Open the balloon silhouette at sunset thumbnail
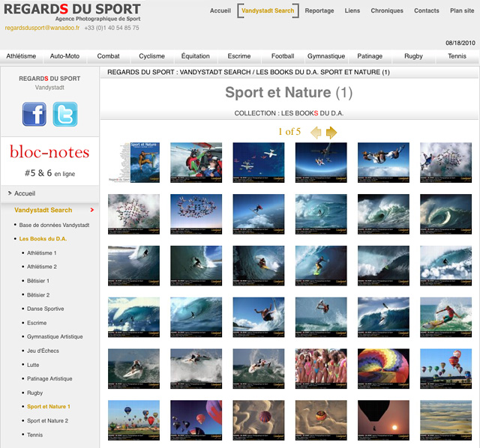480x448 pixels. 383,420
